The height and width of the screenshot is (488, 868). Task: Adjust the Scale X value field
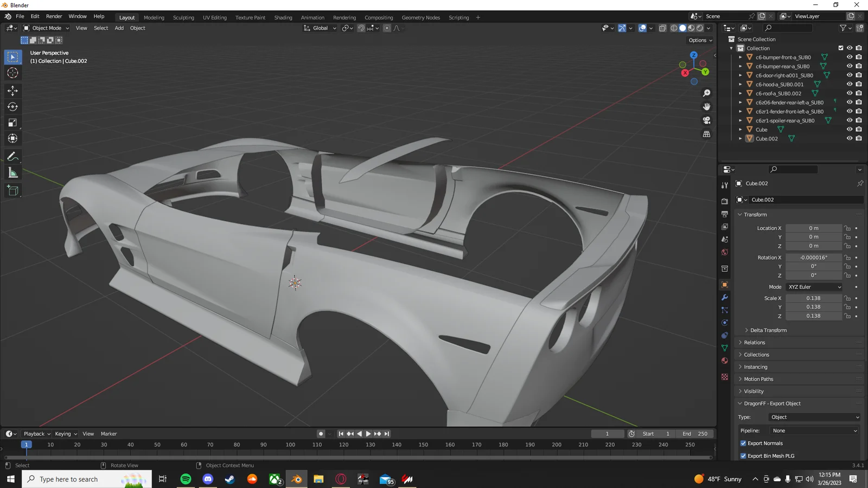pyautogui.click(x=814, y=298)
